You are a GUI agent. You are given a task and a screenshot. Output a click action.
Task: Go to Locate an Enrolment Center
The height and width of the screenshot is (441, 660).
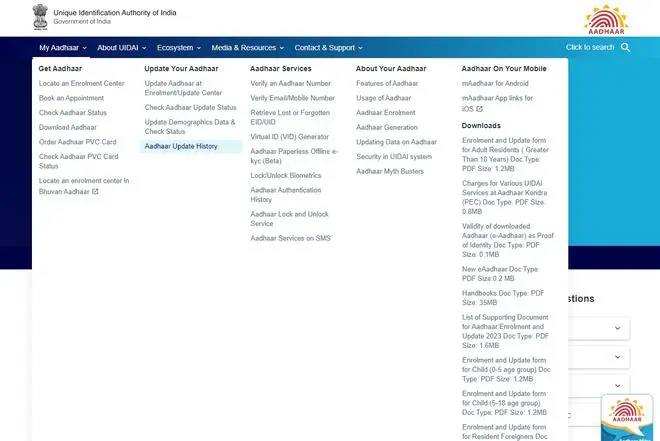(x=81, y=83)
